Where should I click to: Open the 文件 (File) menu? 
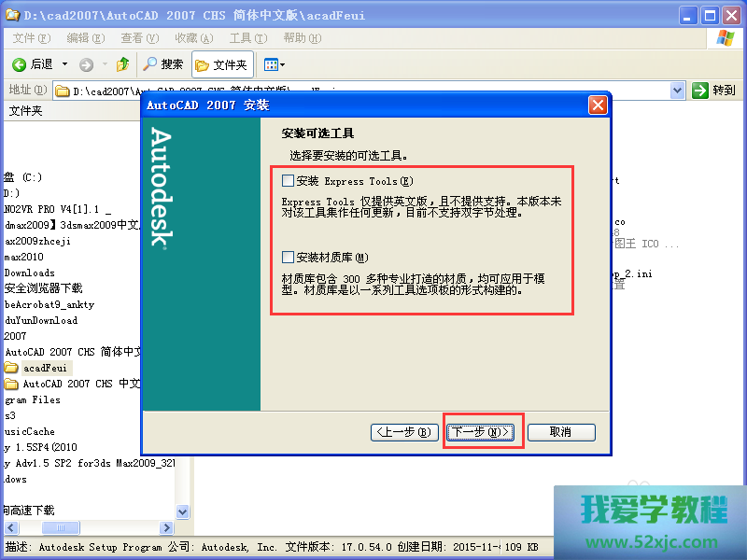31,38
